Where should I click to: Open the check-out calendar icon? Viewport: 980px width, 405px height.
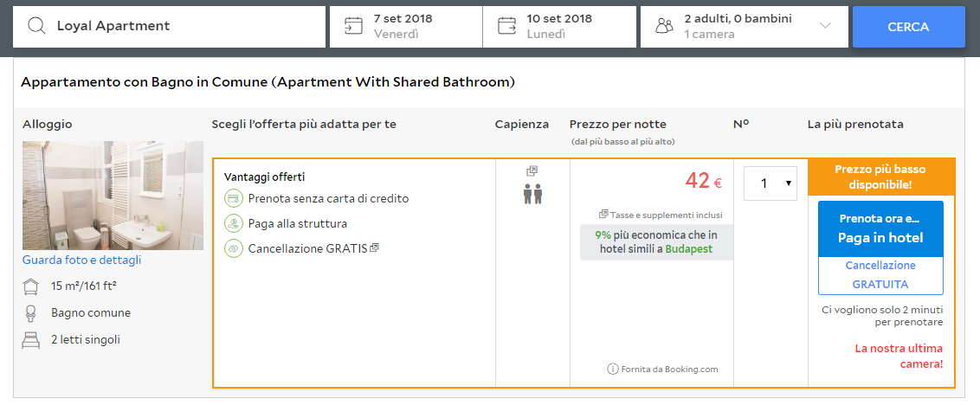pyautogui.click(x=506, y=26)
